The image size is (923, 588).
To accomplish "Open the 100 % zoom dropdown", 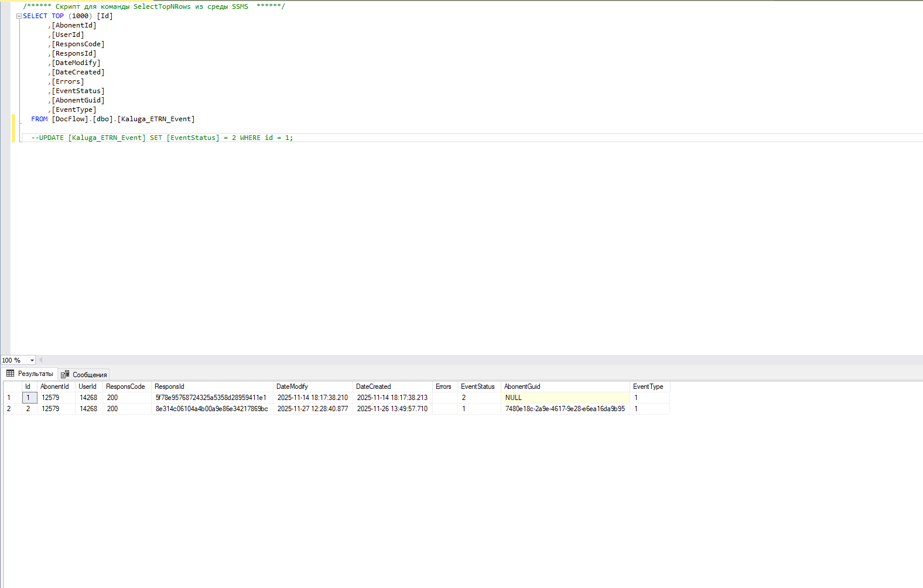I will tap(32, 360).
